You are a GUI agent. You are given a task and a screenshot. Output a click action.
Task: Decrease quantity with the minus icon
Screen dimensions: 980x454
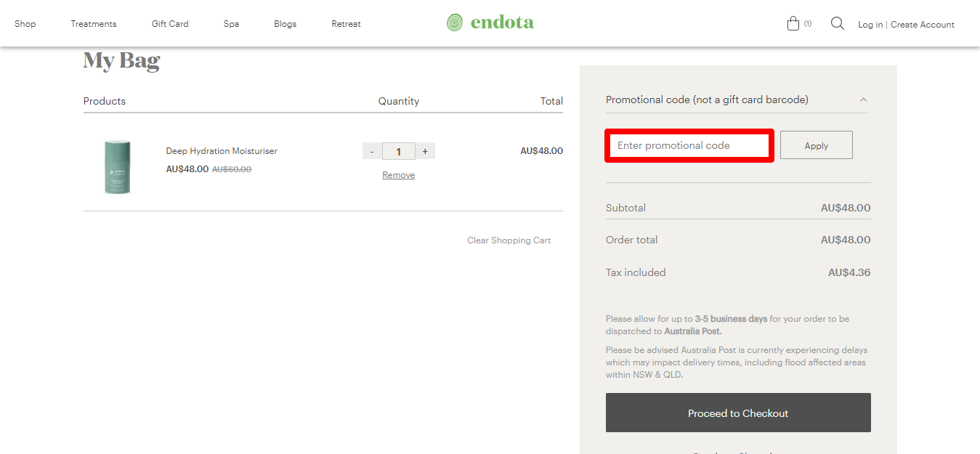pos(372,150)
